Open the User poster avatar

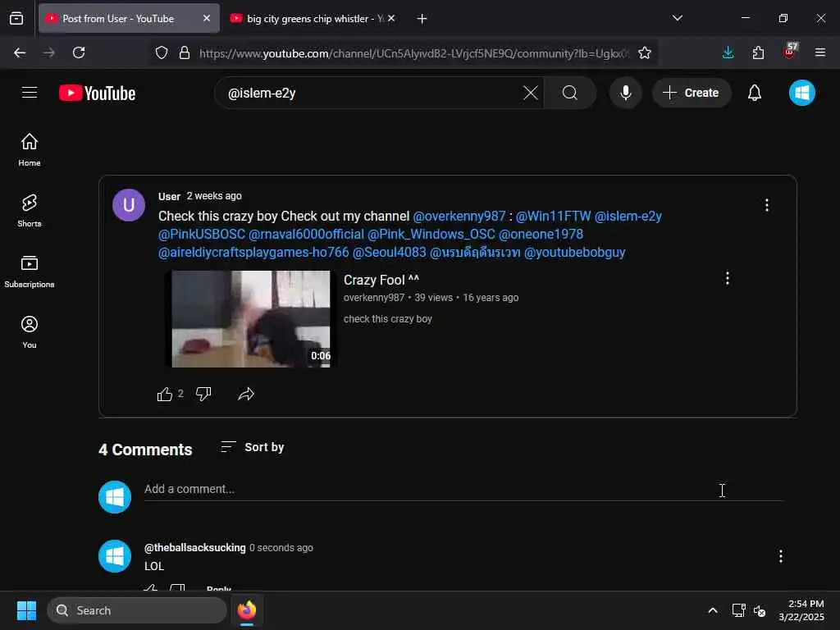[x=129, y=205]
